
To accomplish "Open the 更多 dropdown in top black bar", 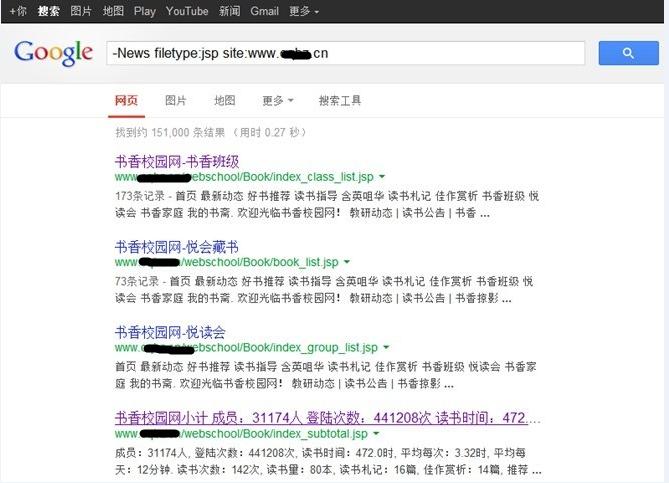I will (x=304, y=11).
